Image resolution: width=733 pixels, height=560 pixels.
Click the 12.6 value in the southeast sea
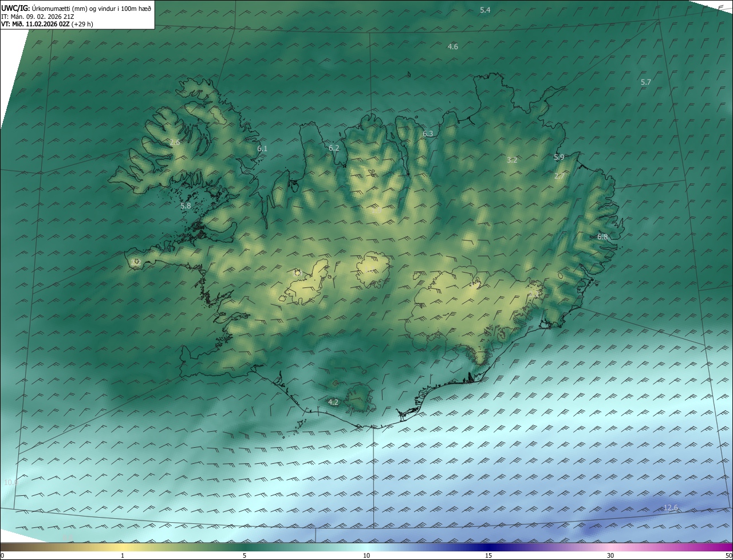click(671, 507)
